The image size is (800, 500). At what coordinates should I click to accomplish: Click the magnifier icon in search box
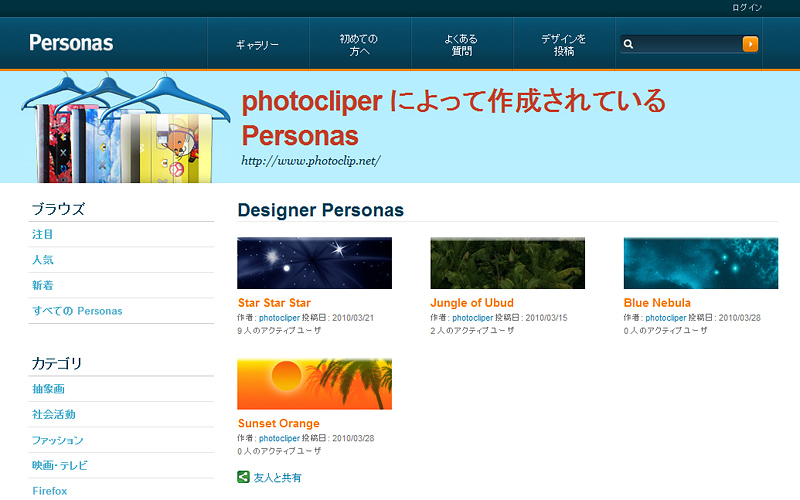coord(629,44)
